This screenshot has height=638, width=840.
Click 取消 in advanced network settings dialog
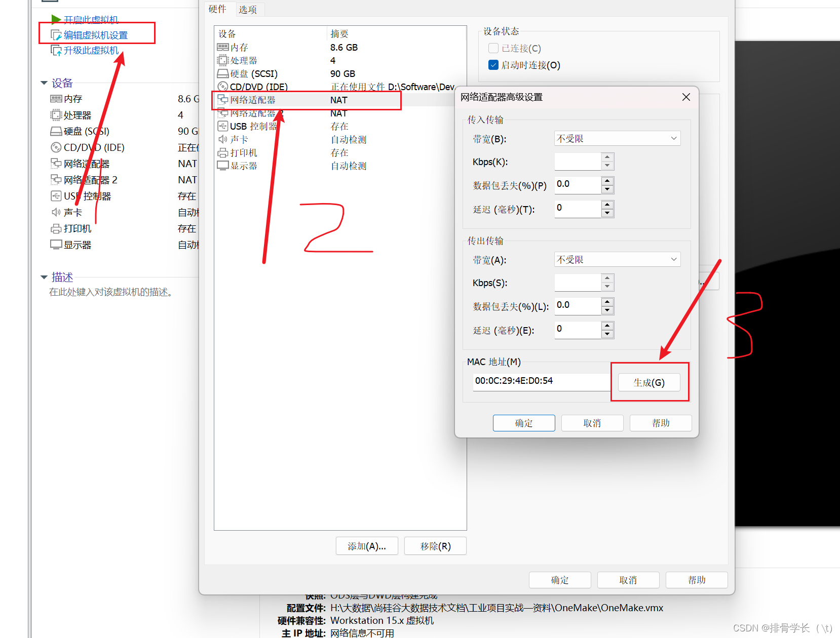click(x=592, y=423)
